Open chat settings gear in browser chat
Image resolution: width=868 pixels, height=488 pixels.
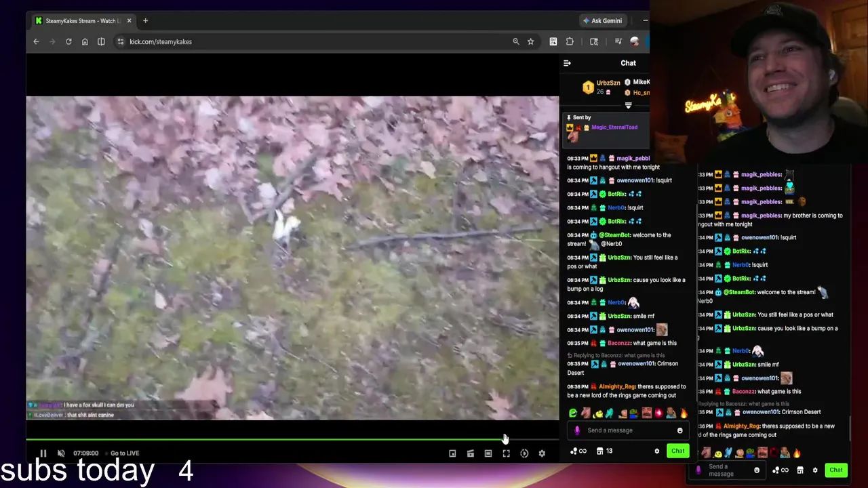(x=656, y=451)
